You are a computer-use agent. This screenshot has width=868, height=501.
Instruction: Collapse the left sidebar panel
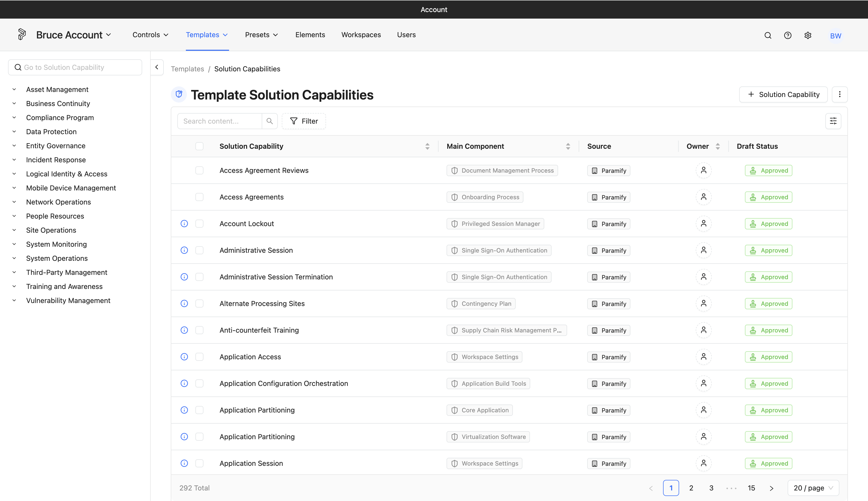(157, 67)
